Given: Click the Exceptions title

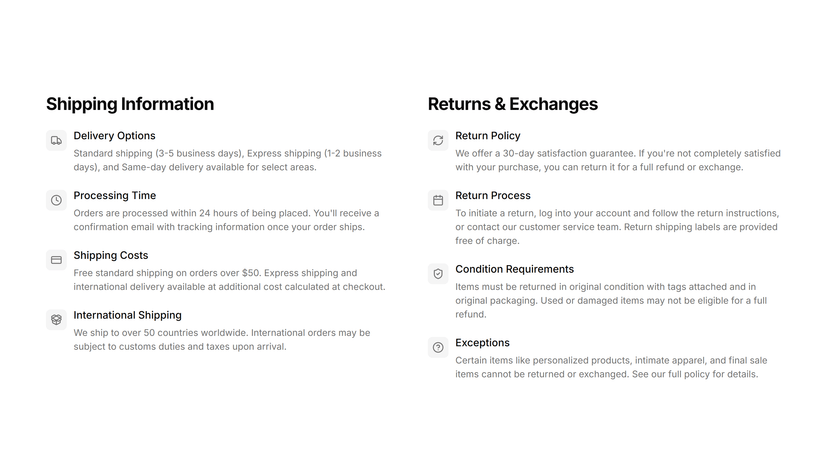Looking at the screenshot, I should click(x=483, y=343).
